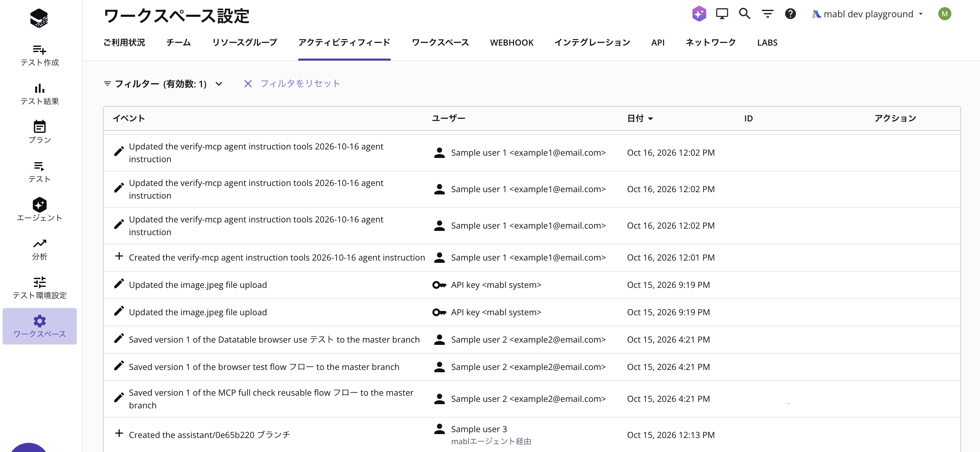This screenshot has height=452, width=980.
Task: Switch to チーム tab
Action: click(x=178, y=43)
